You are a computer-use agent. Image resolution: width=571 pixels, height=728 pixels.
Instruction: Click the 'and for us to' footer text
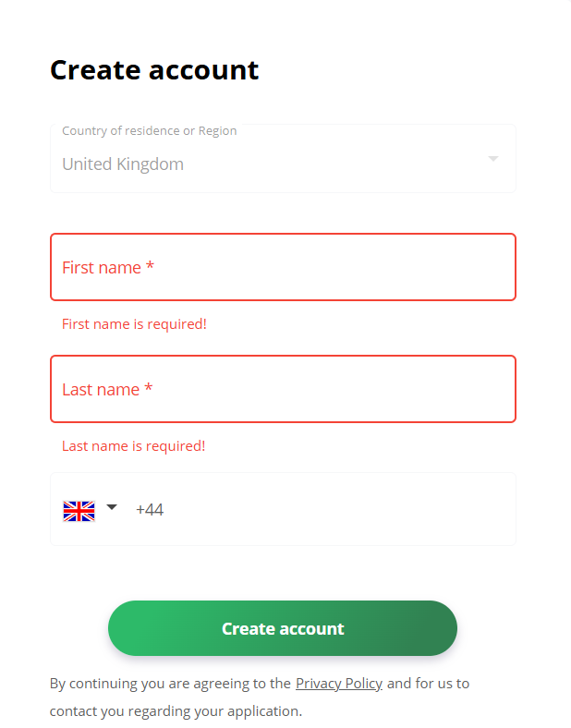click(x=428, y=684)
